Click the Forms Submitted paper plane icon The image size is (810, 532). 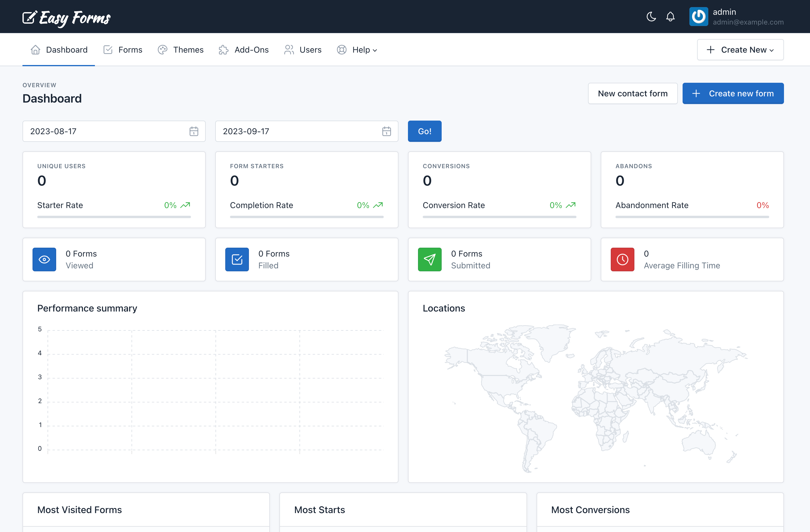point(430,259)
